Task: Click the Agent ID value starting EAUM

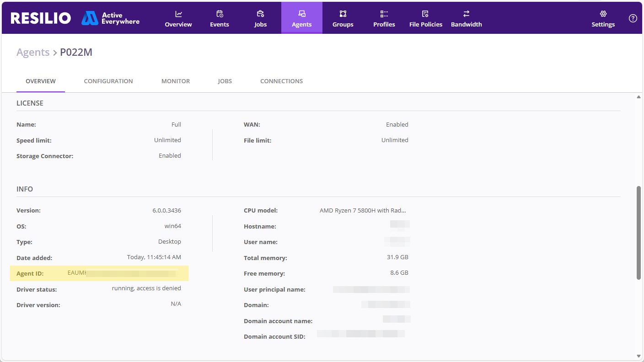Action: pos(121,273)
